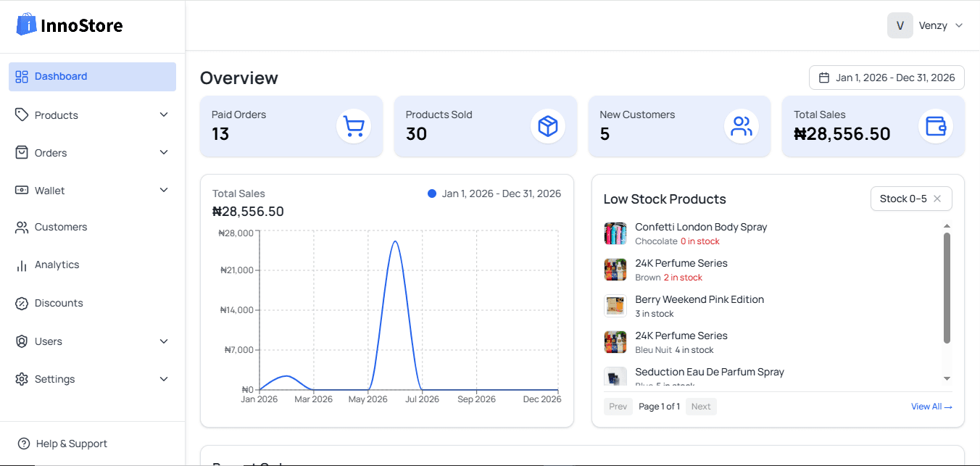Viewport: 980px width, 466px height.
Task: Click the Berry Weekend Pink Edition name
Action: click(699, 299)
